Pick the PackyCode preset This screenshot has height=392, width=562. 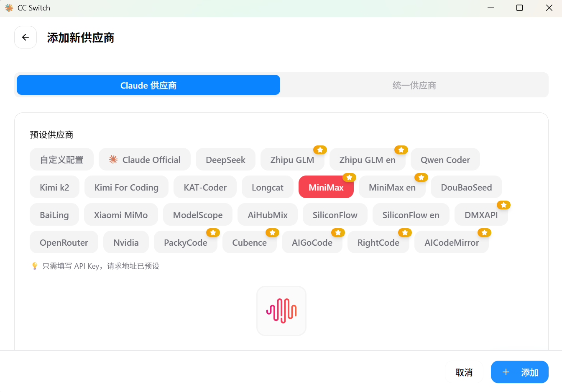point(186,242)
